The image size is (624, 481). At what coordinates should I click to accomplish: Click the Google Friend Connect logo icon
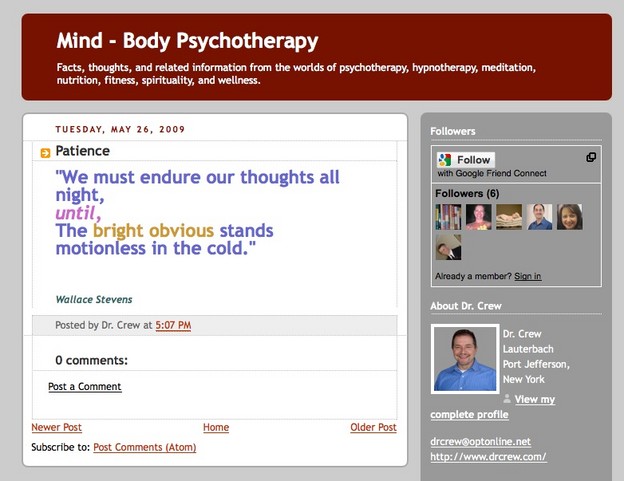coord(445,160)
